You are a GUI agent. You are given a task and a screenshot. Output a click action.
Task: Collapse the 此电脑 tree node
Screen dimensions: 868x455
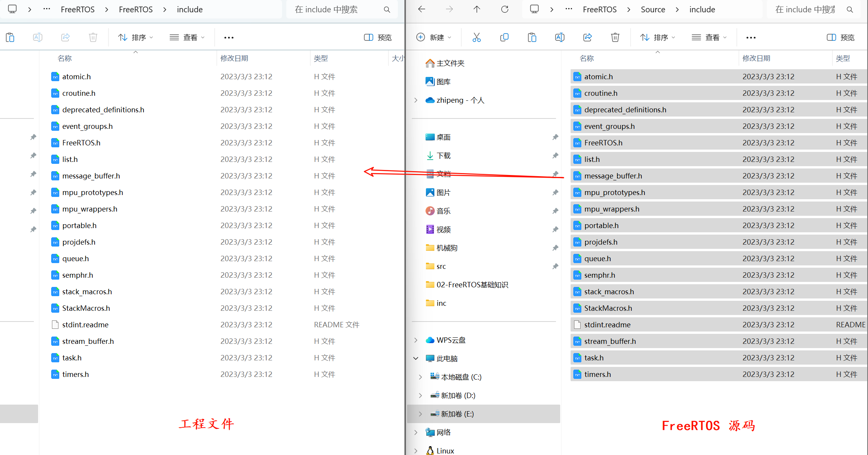(416, 359)
